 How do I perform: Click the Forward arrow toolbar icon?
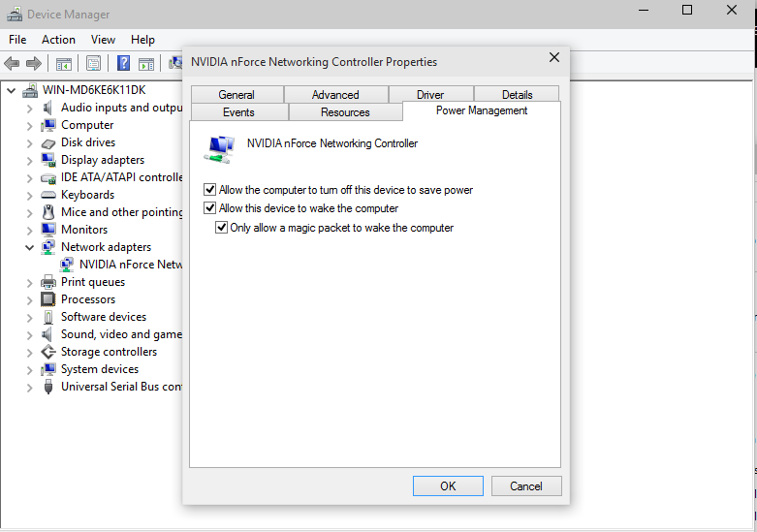coord(33,63)
